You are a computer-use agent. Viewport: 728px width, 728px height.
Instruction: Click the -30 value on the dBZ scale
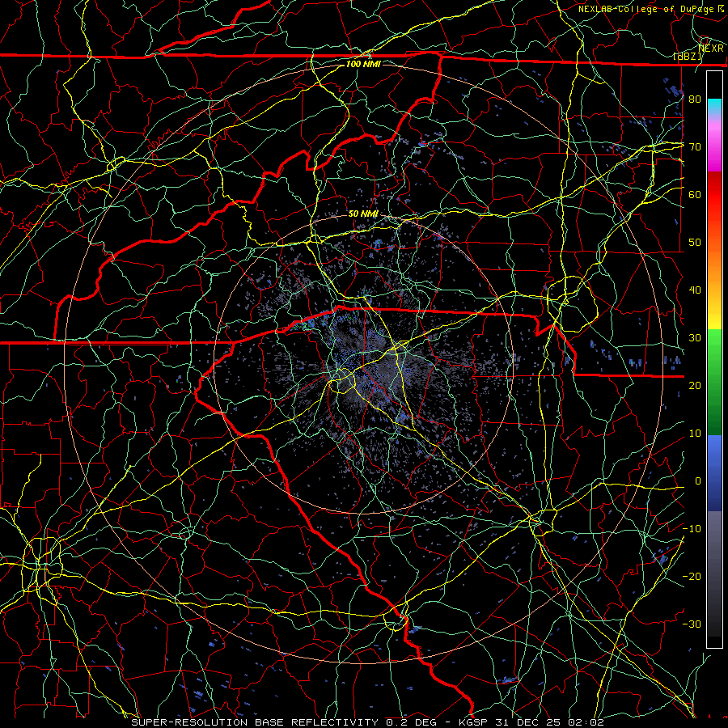[692, 624]
